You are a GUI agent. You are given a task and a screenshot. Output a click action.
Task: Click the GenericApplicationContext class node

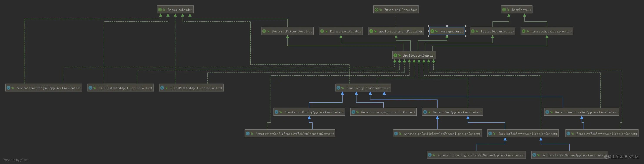click(363, 88)
